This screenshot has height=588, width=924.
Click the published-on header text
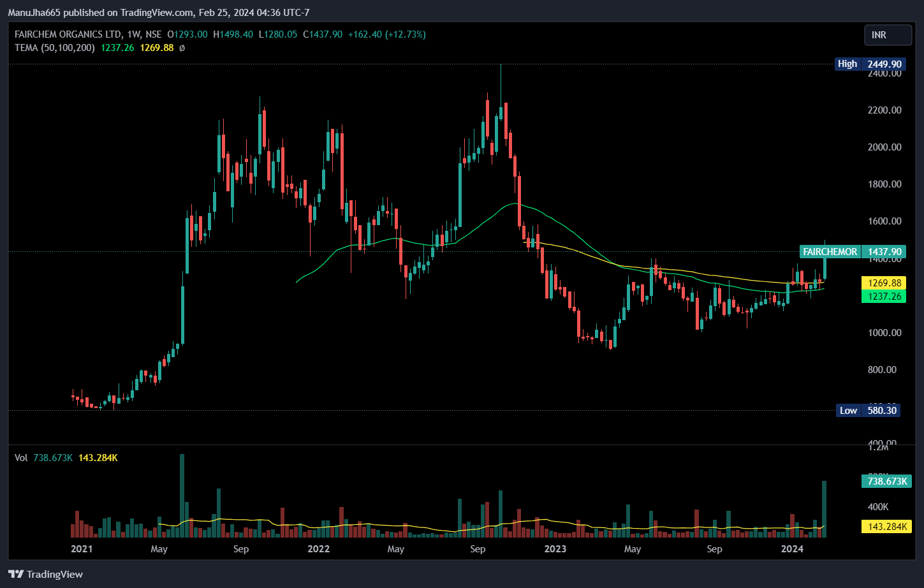pyautogui.click(x=159, y=12)
